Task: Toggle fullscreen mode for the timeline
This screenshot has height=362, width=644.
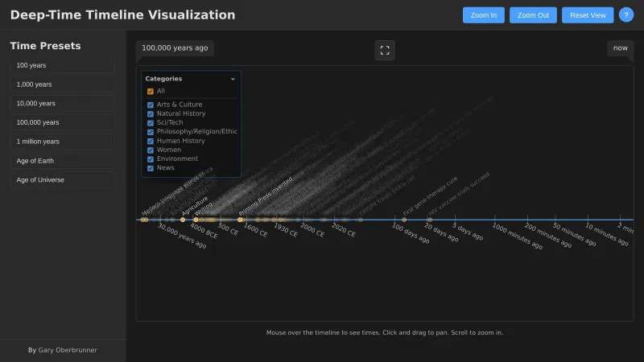Action: 385,51
